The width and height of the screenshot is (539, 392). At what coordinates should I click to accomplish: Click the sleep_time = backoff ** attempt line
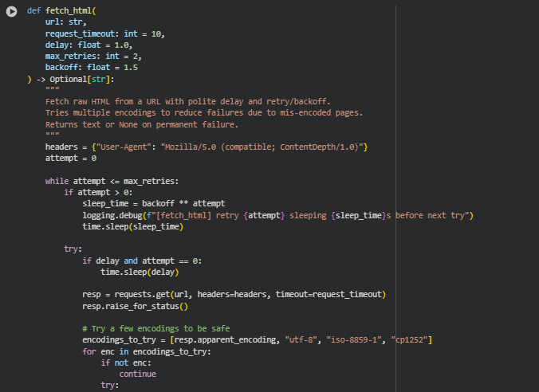pyautogui.click(x=153, y=204)
